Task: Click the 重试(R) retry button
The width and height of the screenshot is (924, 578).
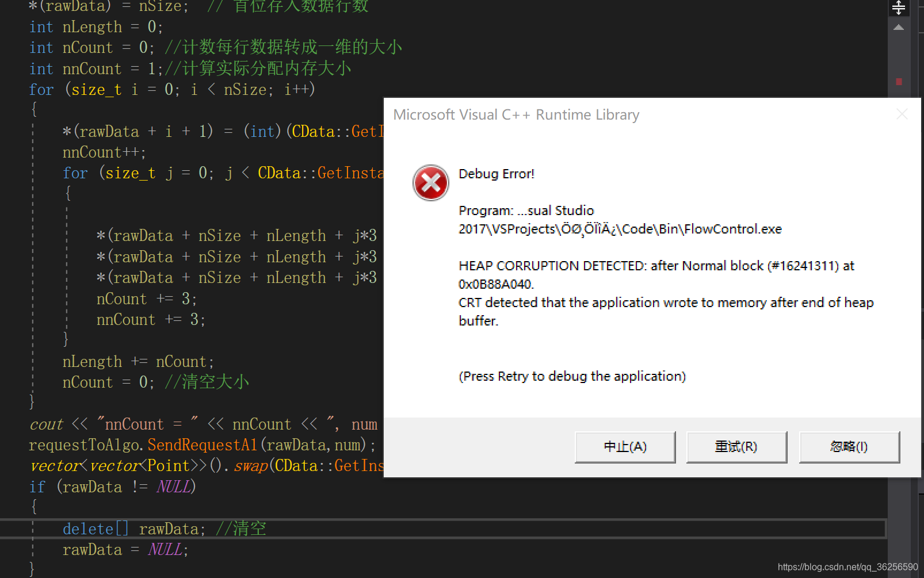Action: click(x=736, y=447)
